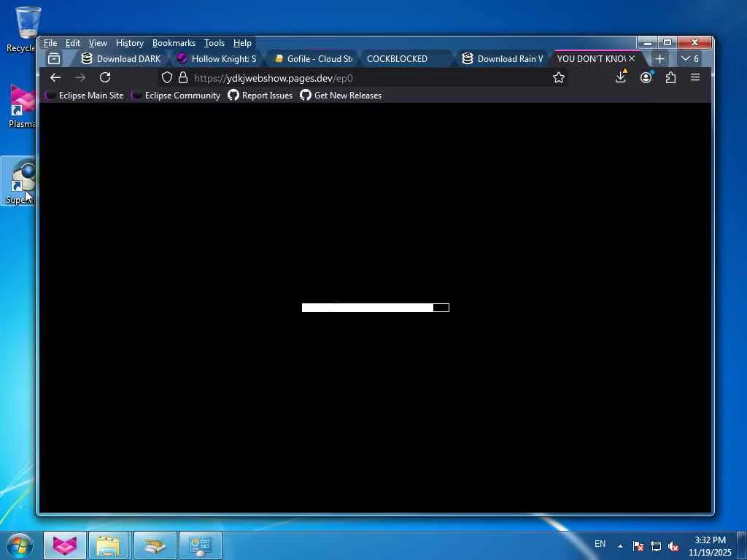Open the account profile icon
The image size is (747, 560).
[x=646, y=77]
